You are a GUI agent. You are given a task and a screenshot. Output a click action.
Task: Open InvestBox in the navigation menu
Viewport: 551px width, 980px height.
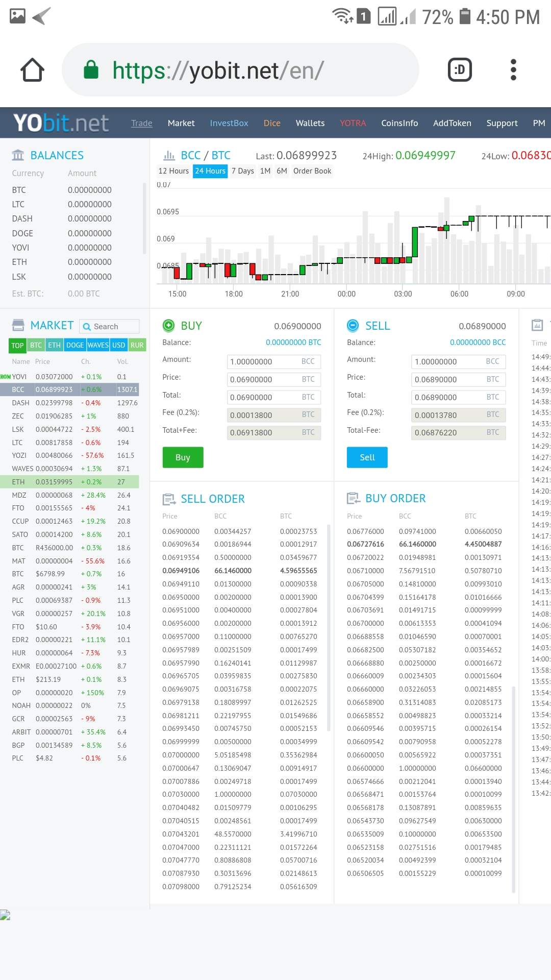point(229,123)
